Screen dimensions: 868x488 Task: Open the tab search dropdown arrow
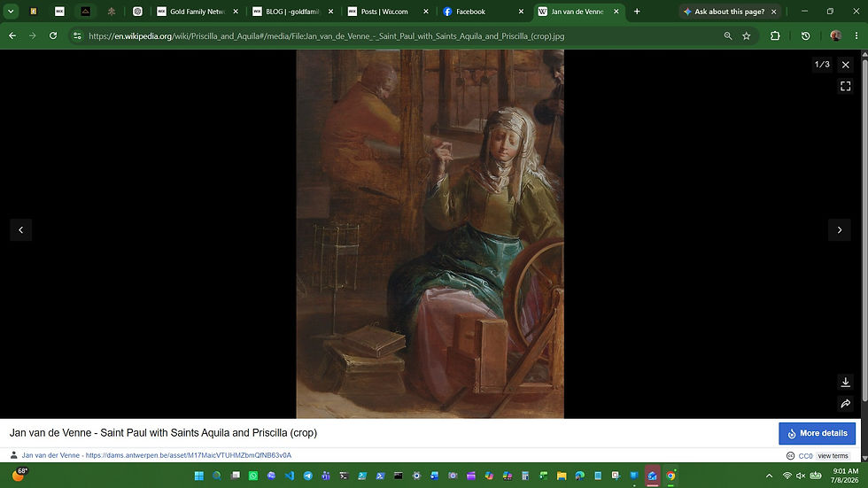pos(11,11)
